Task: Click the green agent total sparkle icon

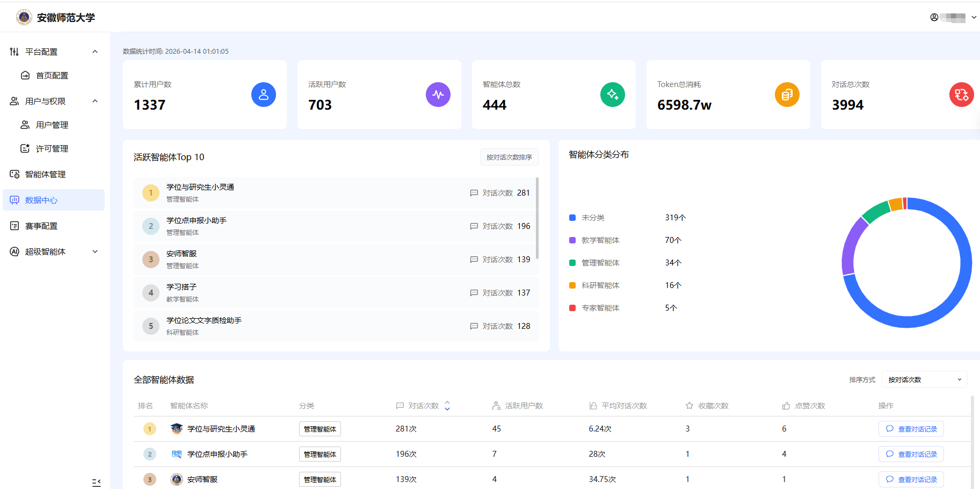Action: [612, 95]
